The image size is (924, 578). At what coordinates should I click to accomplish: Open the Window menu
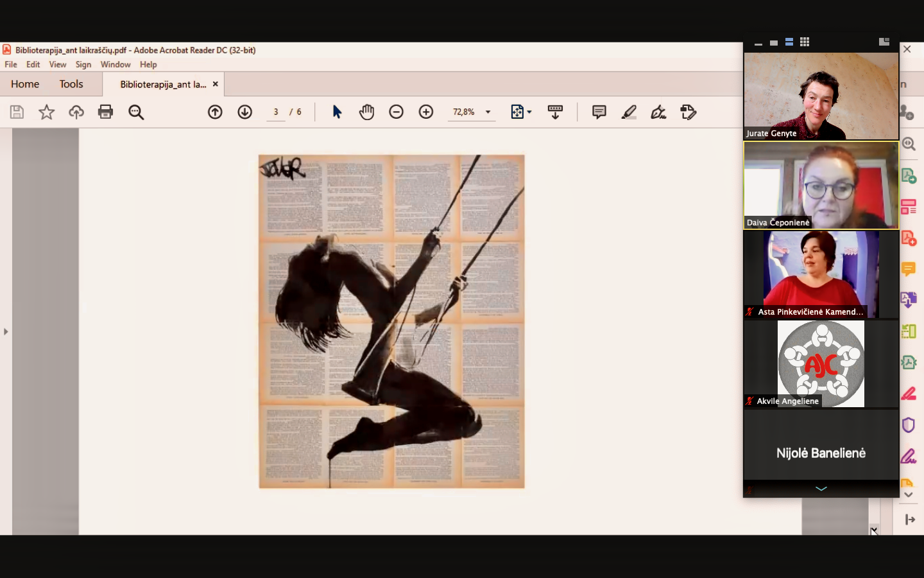[x=116, y=64]
